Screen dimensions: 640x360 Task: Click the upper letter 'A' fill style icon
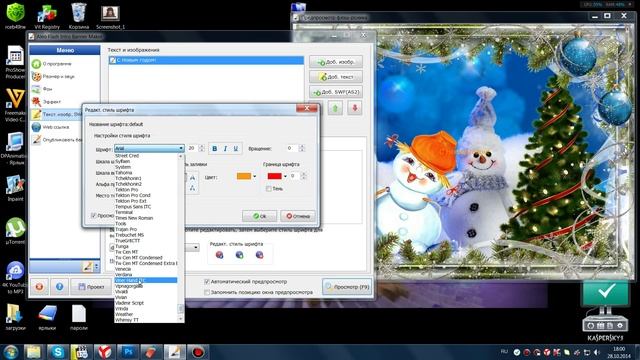point(192,178)
